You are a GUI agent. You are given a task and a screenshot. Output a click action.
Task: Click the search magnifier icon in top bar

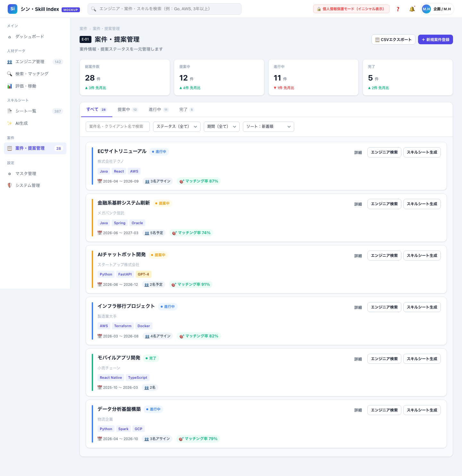coord(94,9)
